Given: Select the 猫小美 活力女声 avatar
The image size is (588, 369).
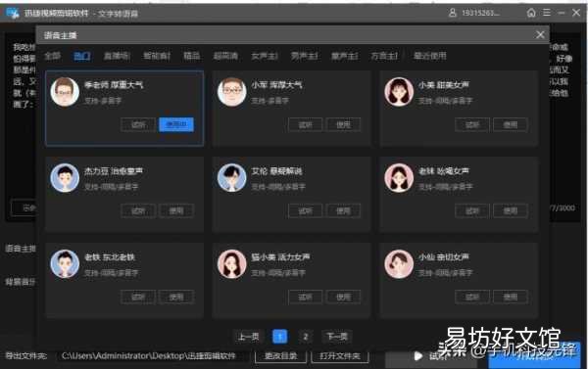Looking at the screenshot, I should (232, 263).
